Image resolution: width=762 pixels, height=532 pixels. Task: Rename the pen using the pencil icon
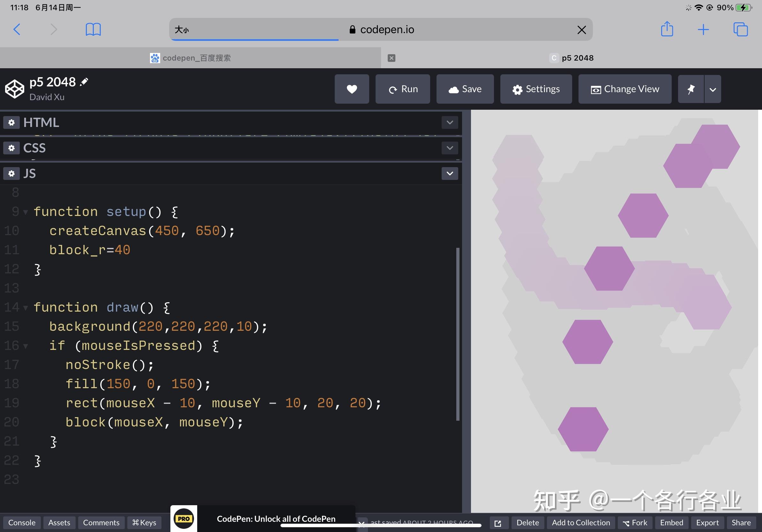point(84,82)
